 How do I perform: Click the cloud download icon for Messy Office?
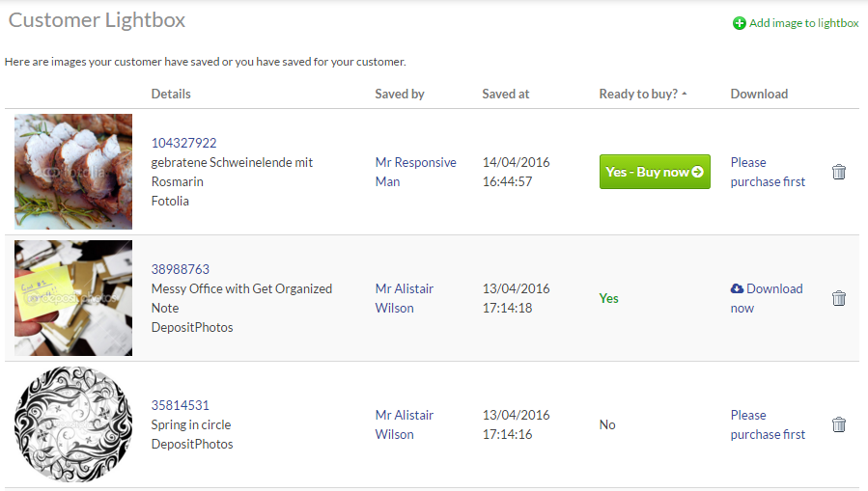737,288
